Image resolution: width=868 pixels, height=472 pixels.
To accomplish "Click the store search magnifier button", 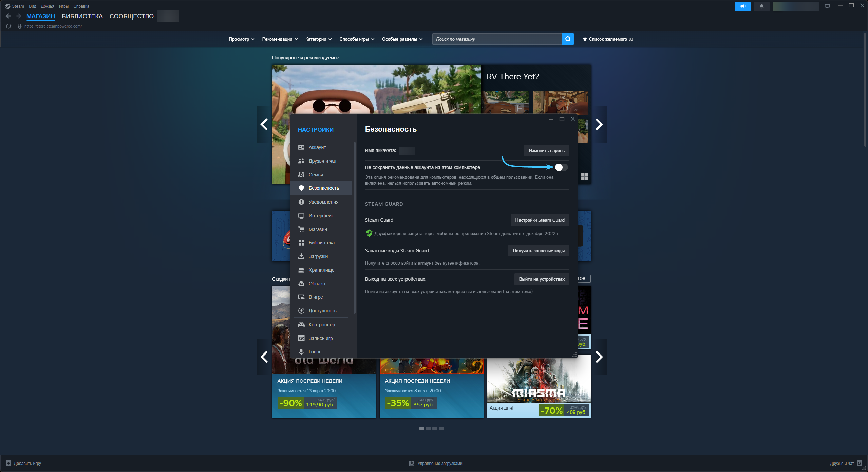I will click(x=568, y=39).
